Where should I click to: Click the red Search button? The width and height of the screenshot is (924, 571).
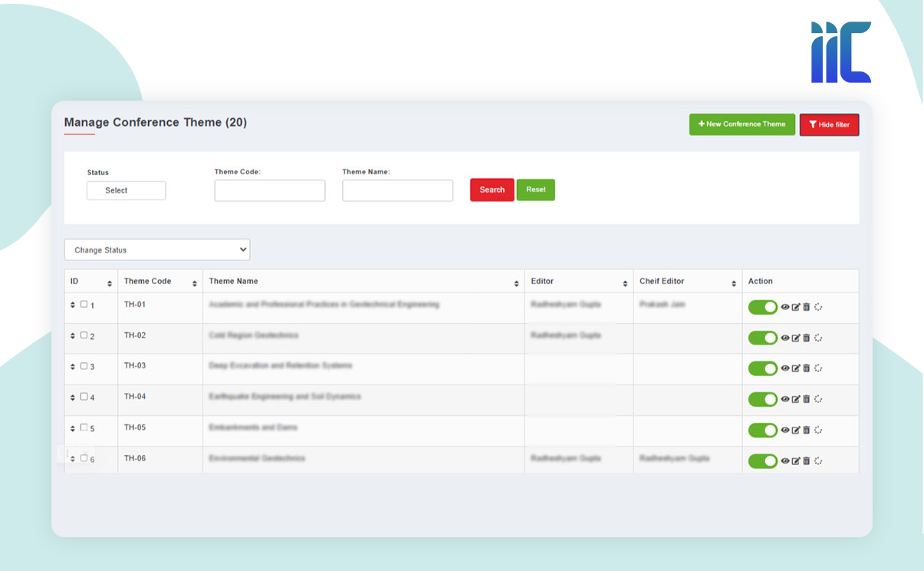tap(492, 190)
